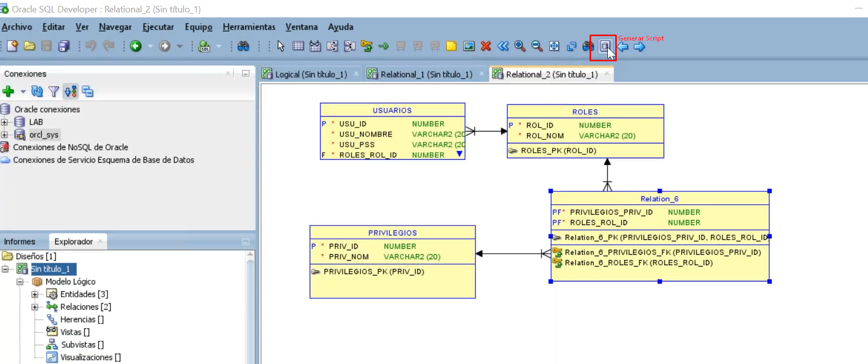Image resolution: width=868 pixels, height=364 pixels.
Task: Click the refresh connections icon
Action: tap(37, 91)
